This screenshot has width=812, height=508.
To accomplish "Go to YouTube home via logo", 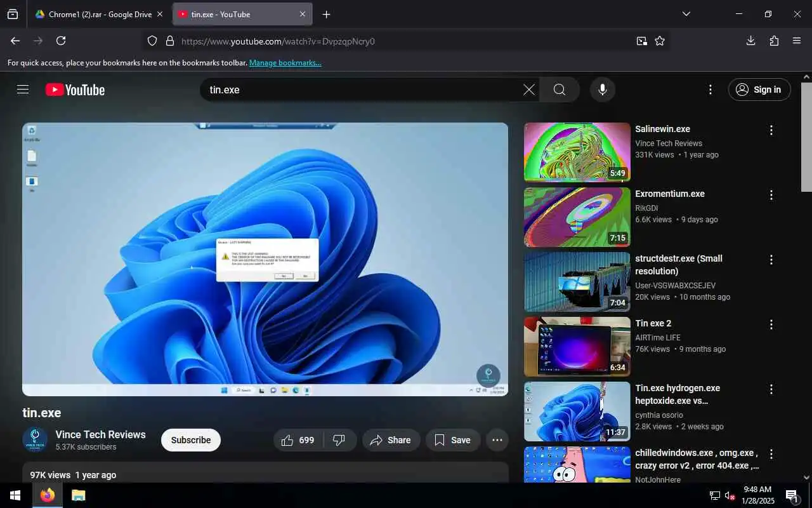I will [75, 90].
